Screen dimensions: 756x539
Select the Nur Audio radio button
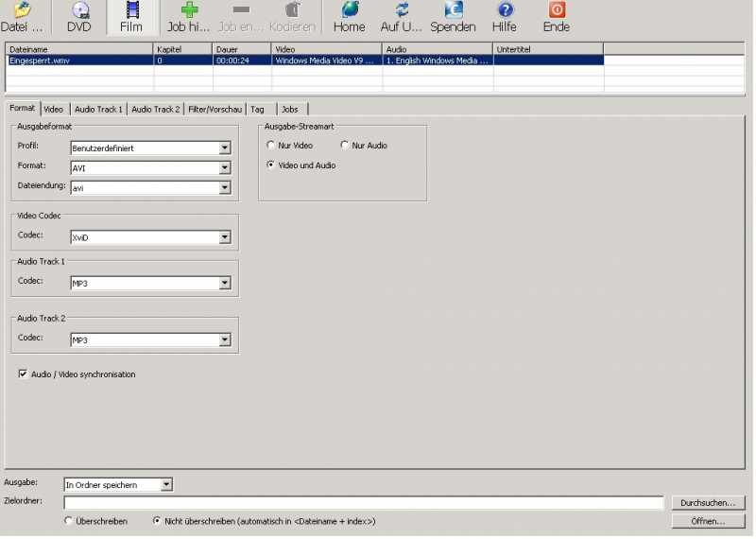click(x=345, y=146)
